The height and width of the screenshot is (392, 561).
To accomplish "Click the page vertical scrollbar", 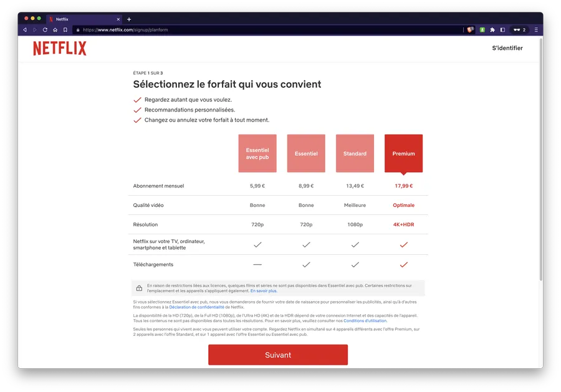I will [541, 159].
